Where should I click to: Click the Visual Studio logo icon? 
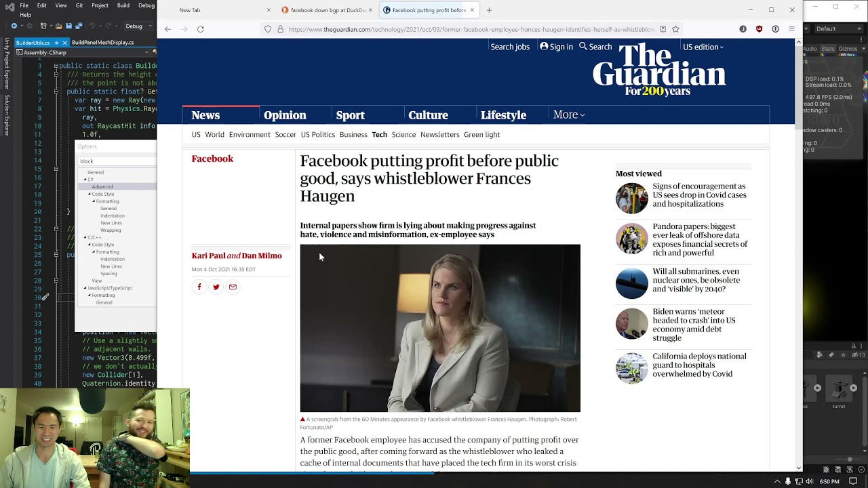click(x=9, y=7)
